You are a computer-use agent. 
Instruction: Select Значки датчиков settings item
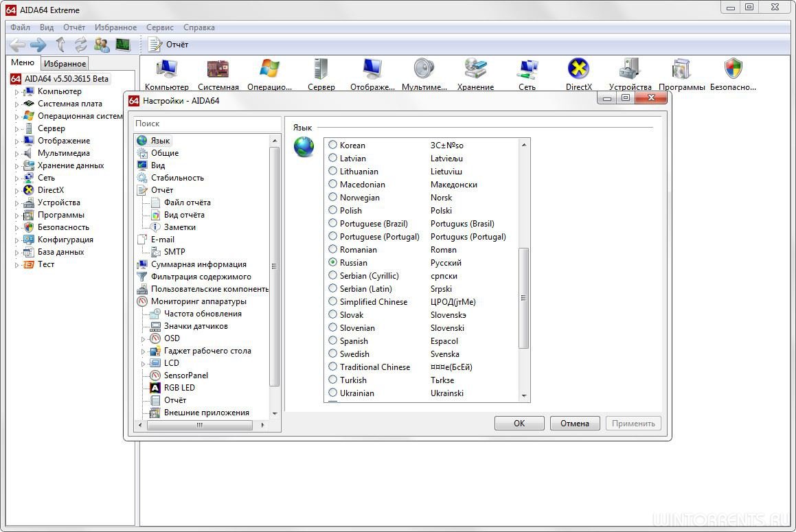tap(196, 326)
